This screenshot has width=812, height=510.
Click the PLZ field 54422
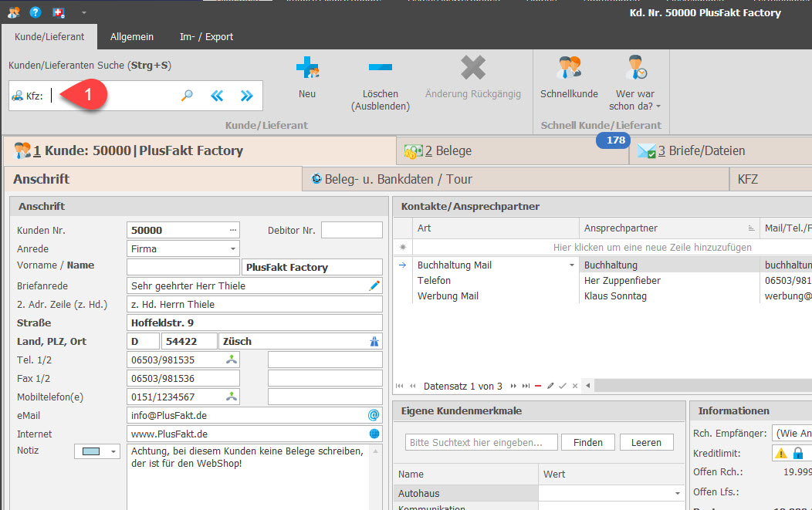[x=189, y=342]
